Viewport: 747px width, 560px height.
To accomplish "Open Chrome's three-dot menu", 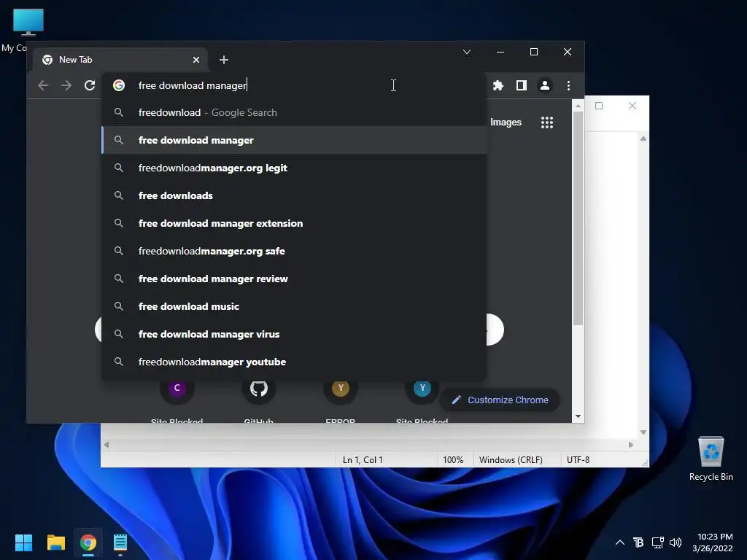I will pos(568,85).
